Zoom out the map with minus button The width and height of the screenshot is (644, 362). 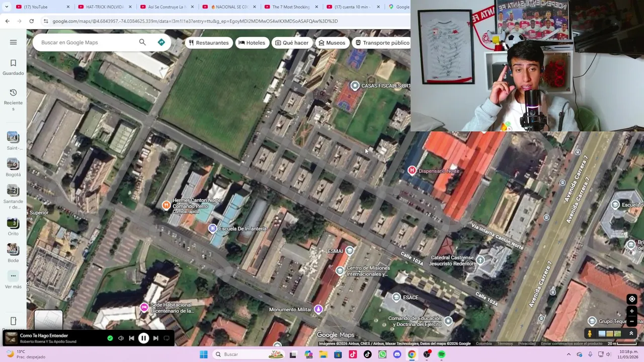tap(632, 322)
